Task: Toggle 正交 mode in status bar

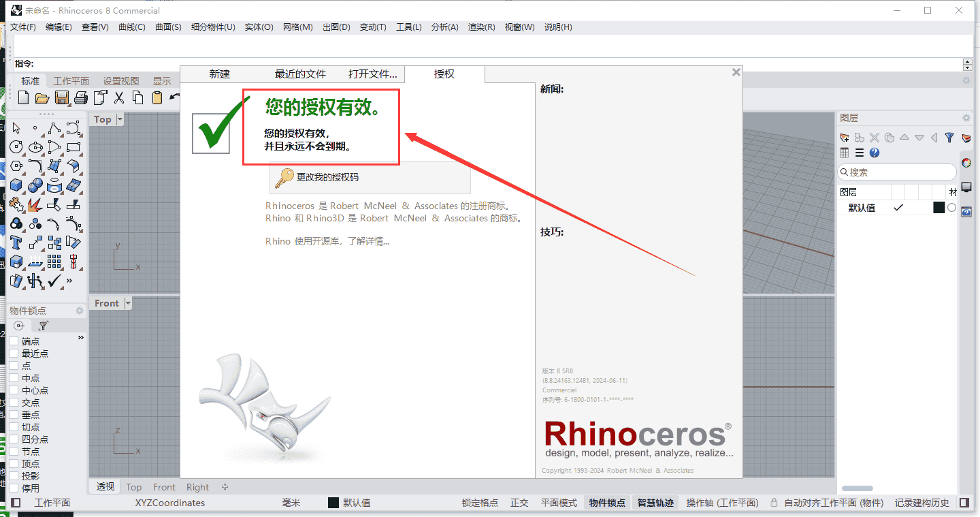Action: pyautogui.click(x=519, y=503)
